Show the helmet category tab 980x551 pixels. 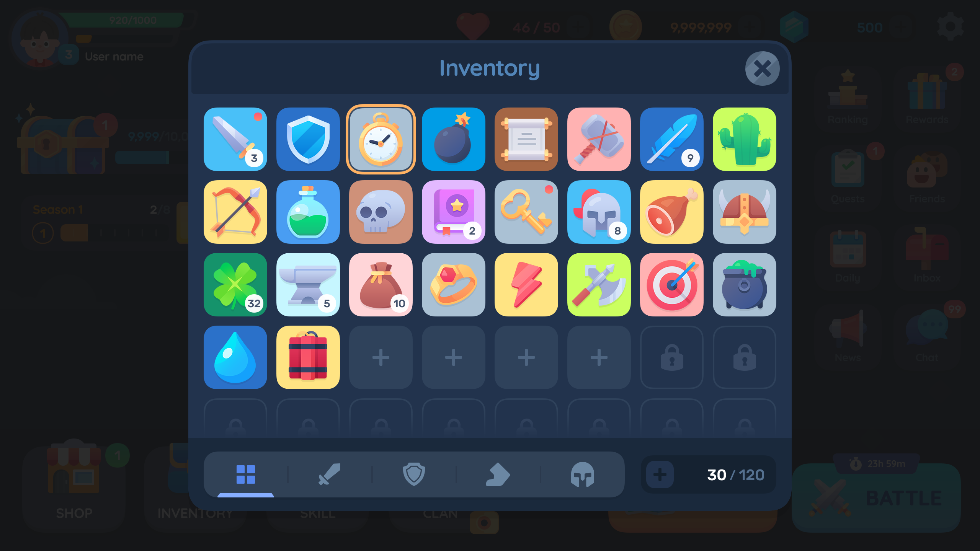pos(582,474)
